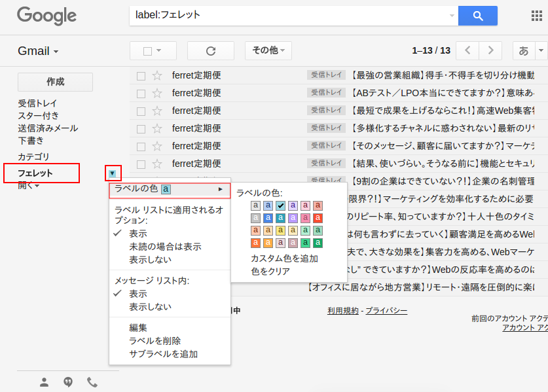548x392 pixels.
Task: Click 編集 in label menu
Action: (137, 328)
